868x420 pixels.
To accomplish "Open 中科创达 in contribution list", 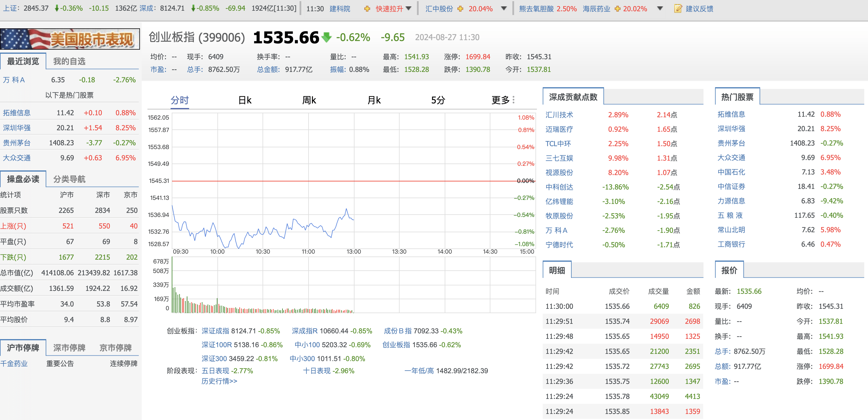I will (559, 187).
